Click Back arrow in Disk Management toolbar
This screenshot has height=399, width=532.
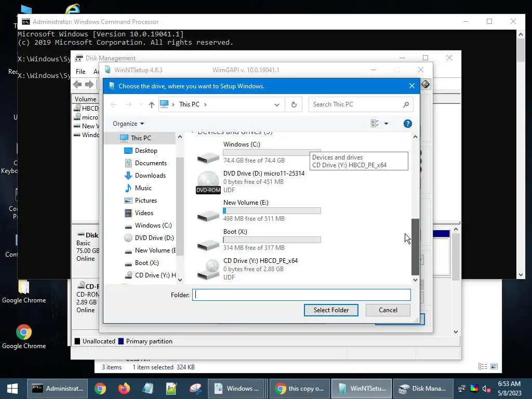point(77,85)
